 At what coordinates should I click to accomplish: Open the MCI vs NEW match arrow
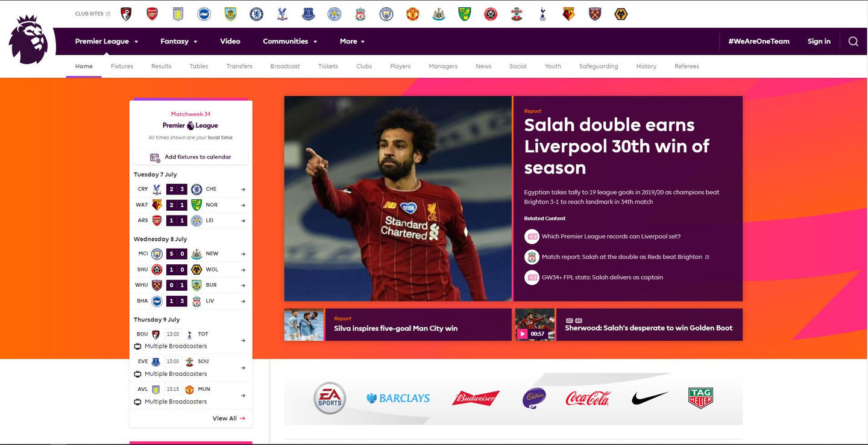(243, 254)
